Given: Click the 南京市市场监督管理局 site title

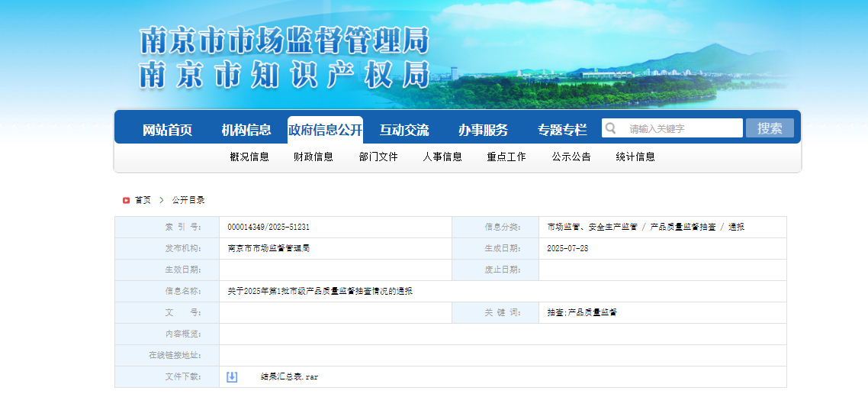Looking at the screenshot, I should coord(285,40).
